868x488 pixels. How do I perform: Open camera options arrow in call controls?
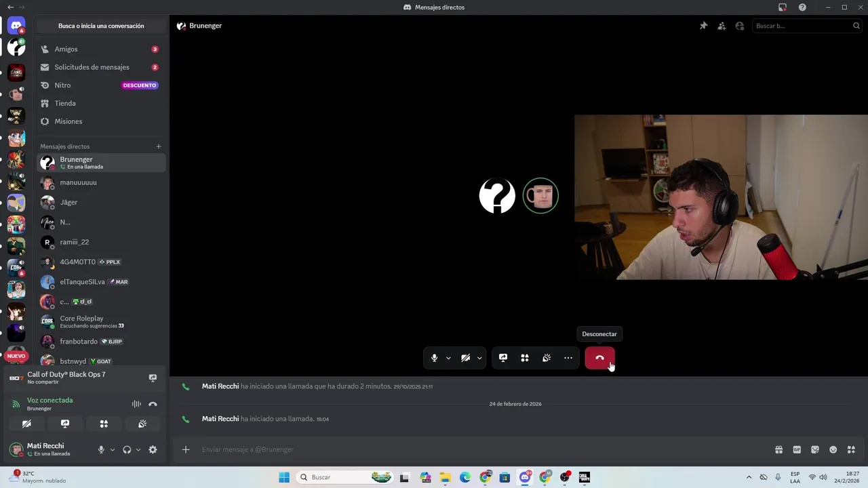[x=479, y=358]
